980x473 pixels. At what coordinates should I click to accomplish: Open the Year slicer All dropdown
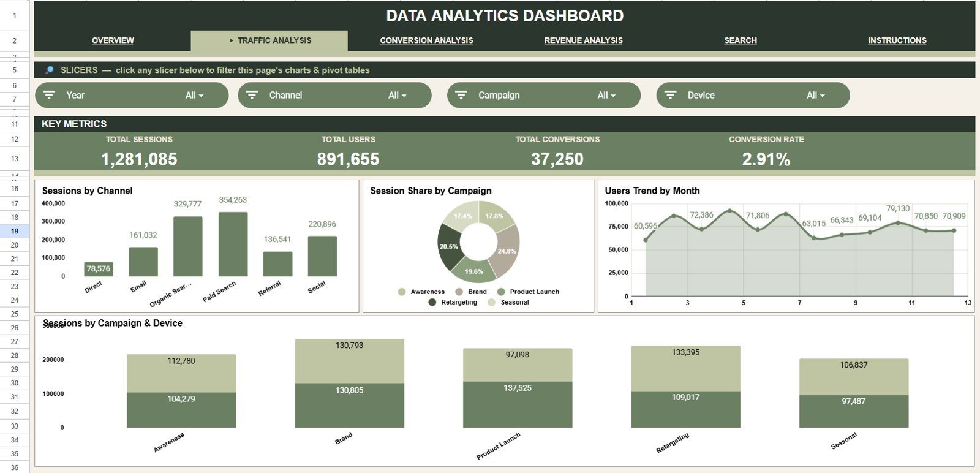pyautogui.click(x=194, y=95)
